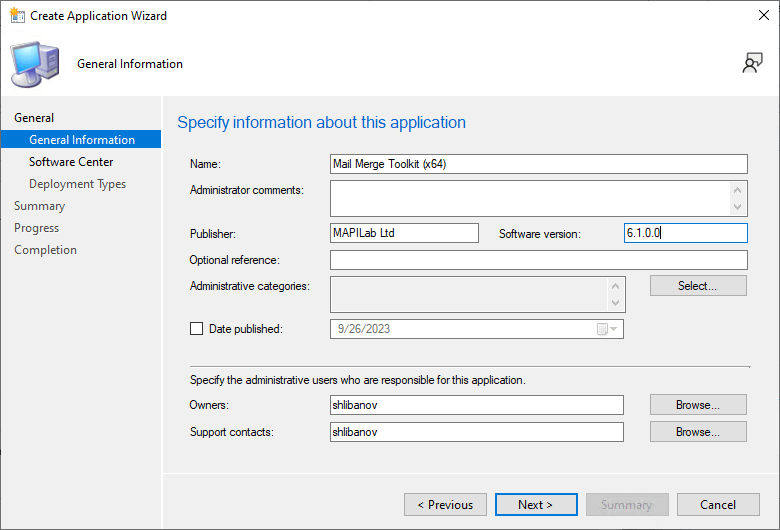Image resolution: width=780 pixels, height=530 pixels.
Task: Click the Select... categories button
Action: point(698,286)
